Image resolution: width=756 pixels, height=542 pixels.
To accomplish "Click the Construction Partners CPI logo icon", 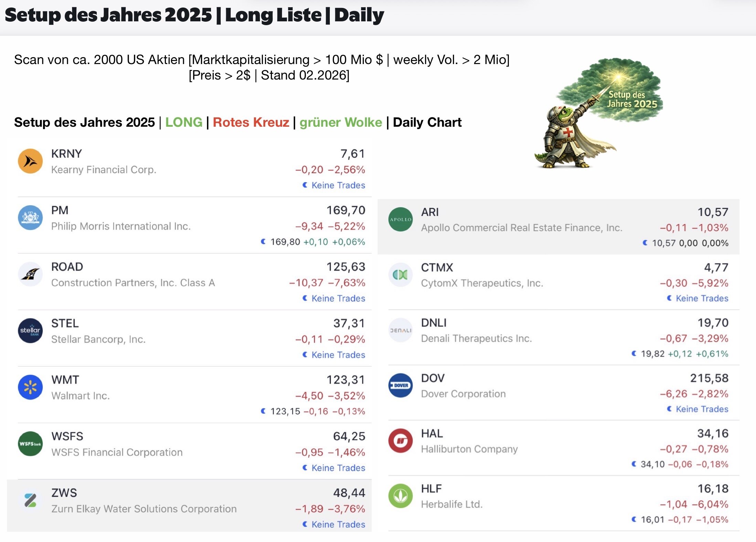I will click(x=30, y=274).
